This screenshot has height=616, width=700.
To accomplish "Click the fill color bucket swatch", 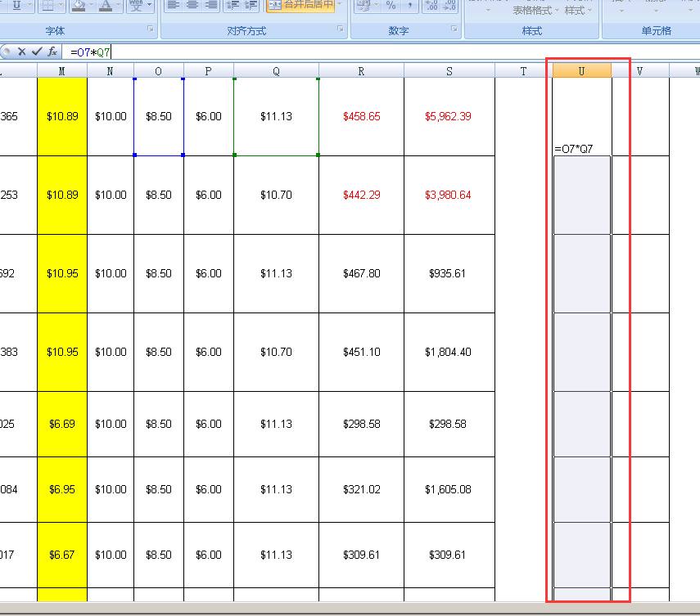I will tap(79, 5).
